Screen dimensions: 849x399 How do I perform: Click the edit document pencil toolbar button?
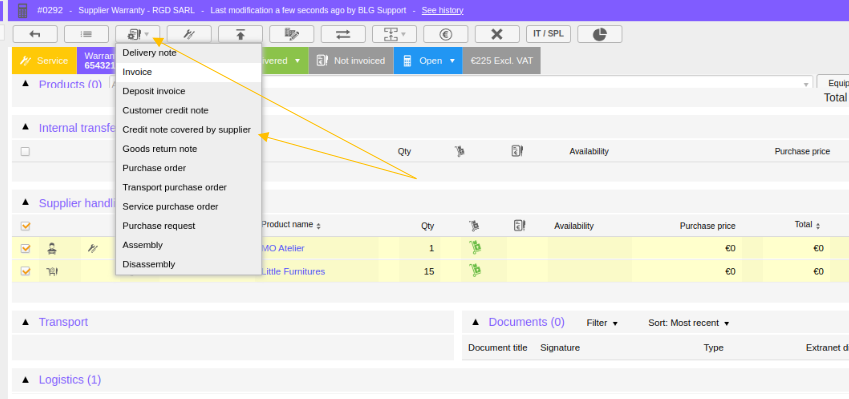(x=292, y=34)
